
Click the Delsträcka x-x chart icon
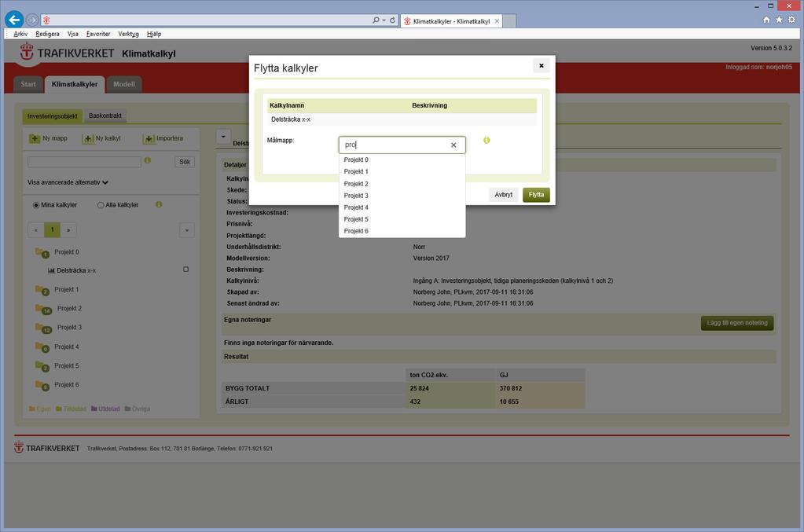coord(51,270)
